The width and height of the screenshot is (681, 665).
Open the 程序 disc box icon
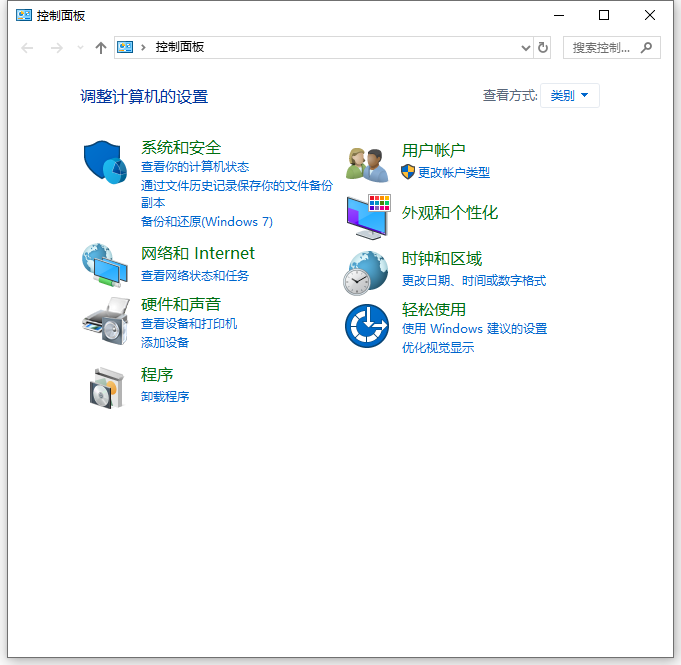tap(106, 388)
